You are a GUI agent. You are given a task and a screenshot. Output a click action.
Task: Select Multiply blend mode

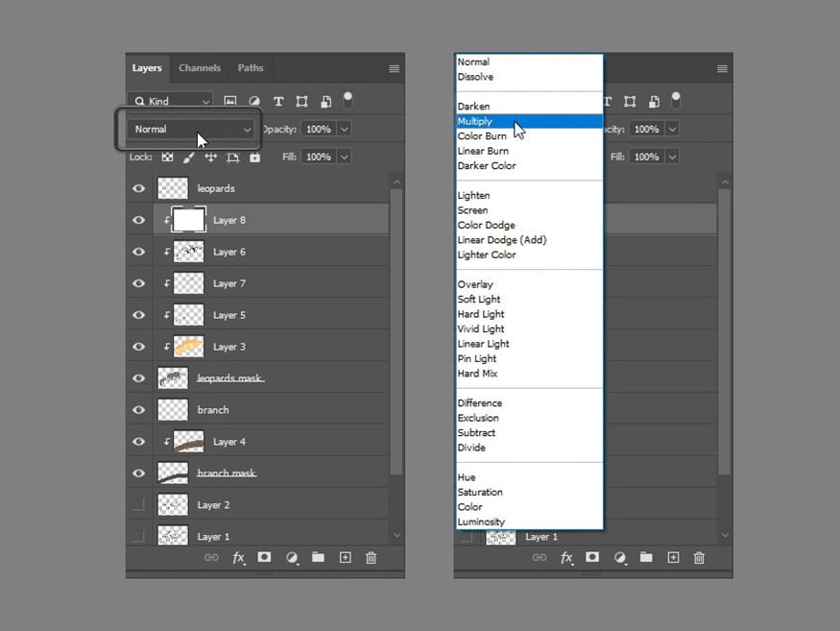529,121
